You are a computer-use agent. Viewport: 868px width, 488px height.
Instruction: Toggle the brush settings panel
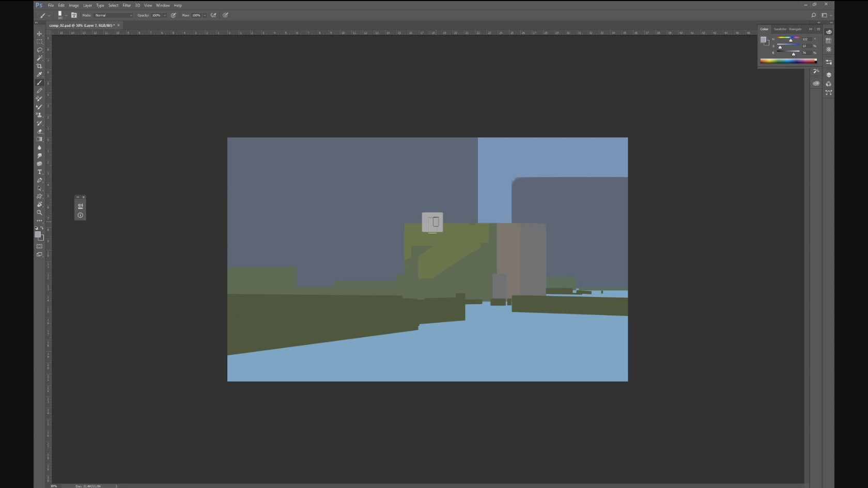tap(74, 15)
